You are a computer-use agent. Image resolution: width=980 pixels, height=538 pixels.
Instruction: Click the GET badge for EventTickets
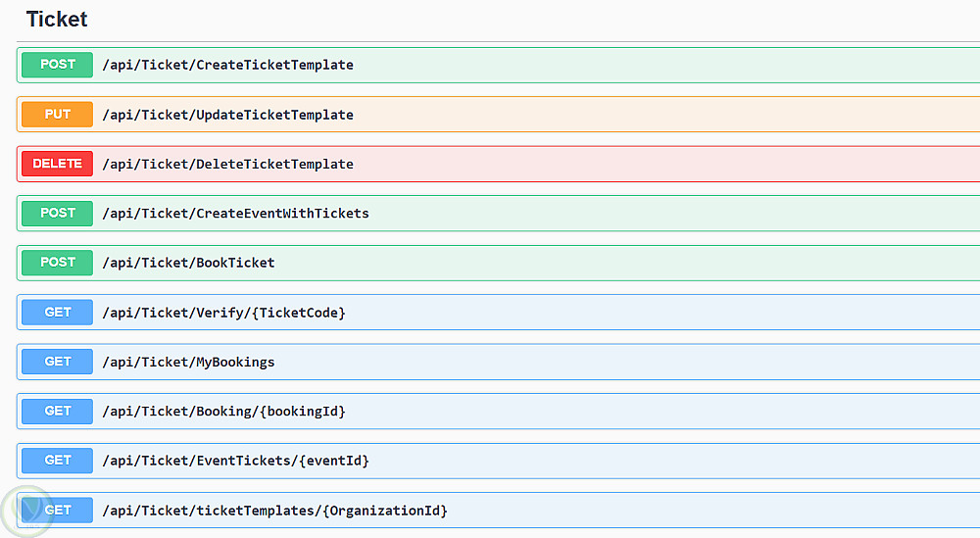click(58, 461)
